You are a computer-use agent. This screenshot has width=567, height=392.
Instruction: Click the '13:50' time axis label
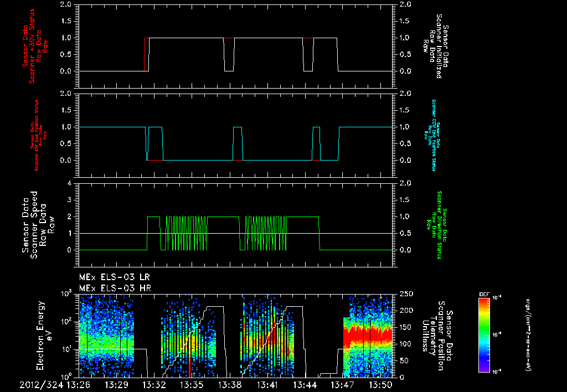click(x=381, y=385)
